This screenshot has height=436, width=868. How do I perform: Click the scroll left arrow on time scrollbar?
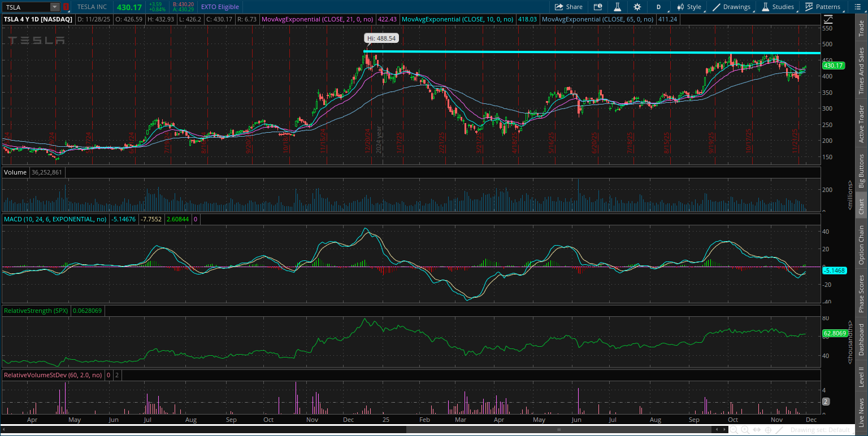pos(717,430)
